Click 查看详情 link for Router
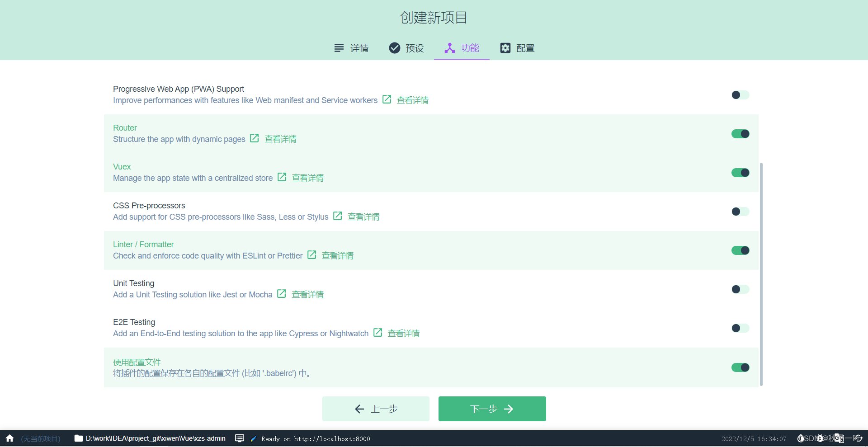868x447 pixels. point(281,139)
